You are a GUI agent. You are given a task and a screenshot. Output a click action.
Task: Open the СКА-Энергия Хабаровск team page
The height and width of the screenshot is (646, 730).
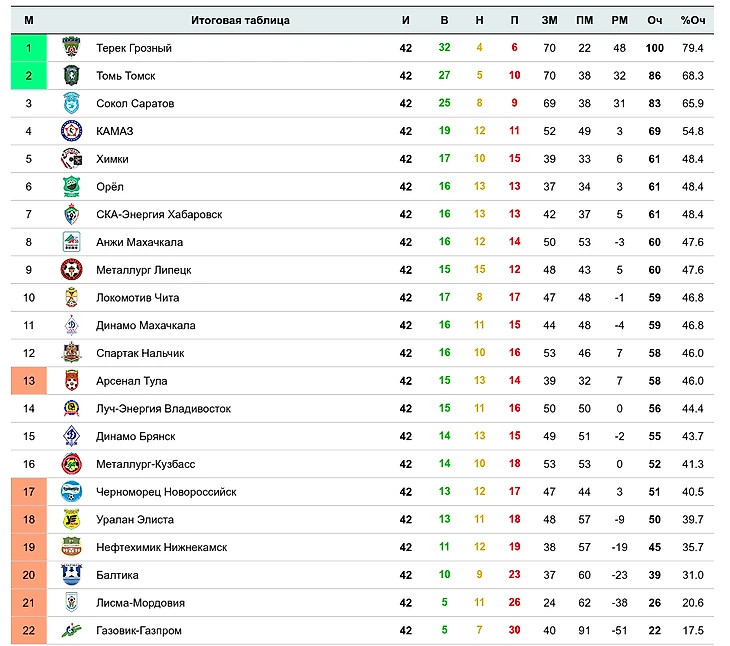click(x=159, y=214)
